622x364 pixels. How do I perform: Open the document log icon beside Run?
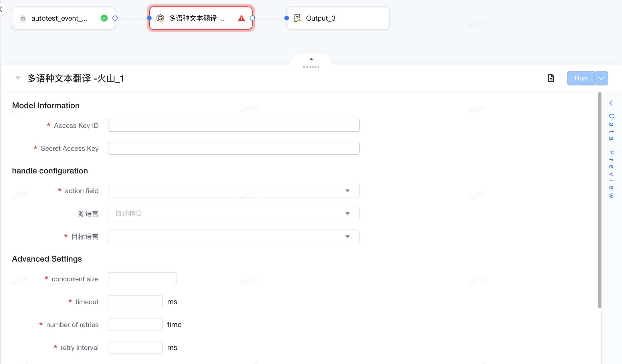click(551, 78)
